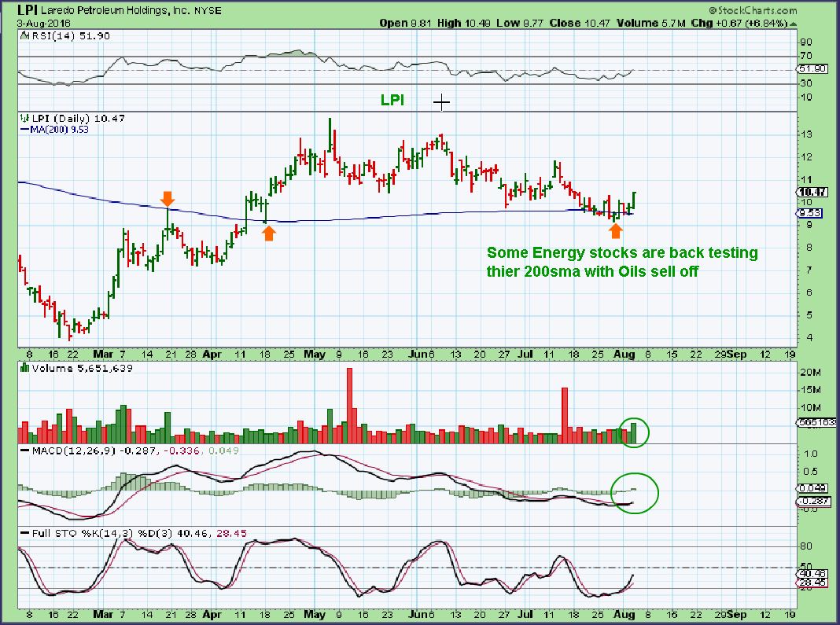
Task: Click the 40.46 stochastic %K axis tag
Action: pos(812,574)
